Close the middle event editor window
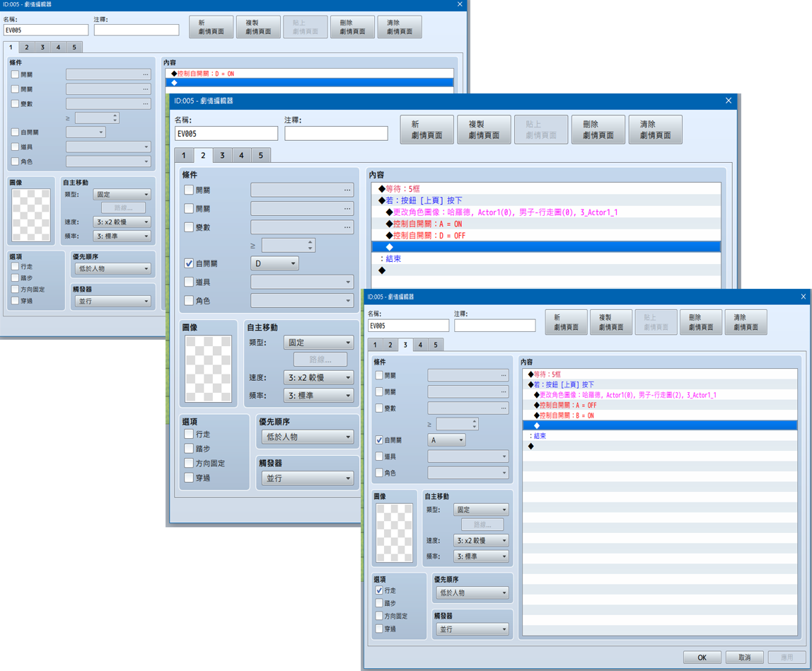 click(729, 101)
